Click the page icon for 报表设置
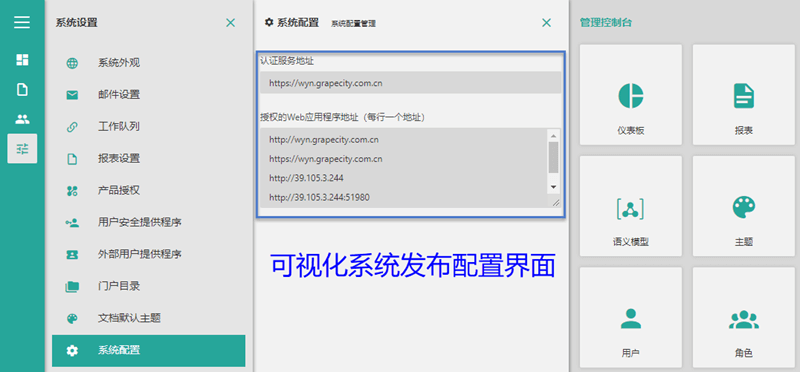 pyautogui.click(x=72, y=159)
